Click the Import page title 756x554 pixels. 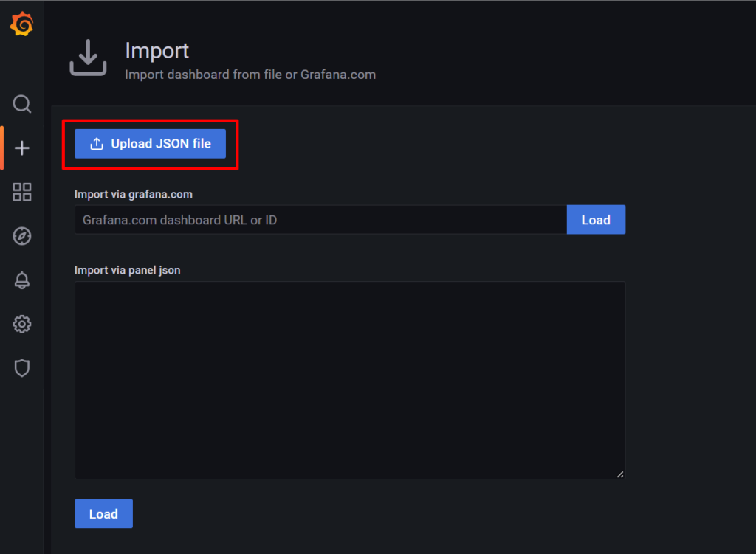pos(157,51)
